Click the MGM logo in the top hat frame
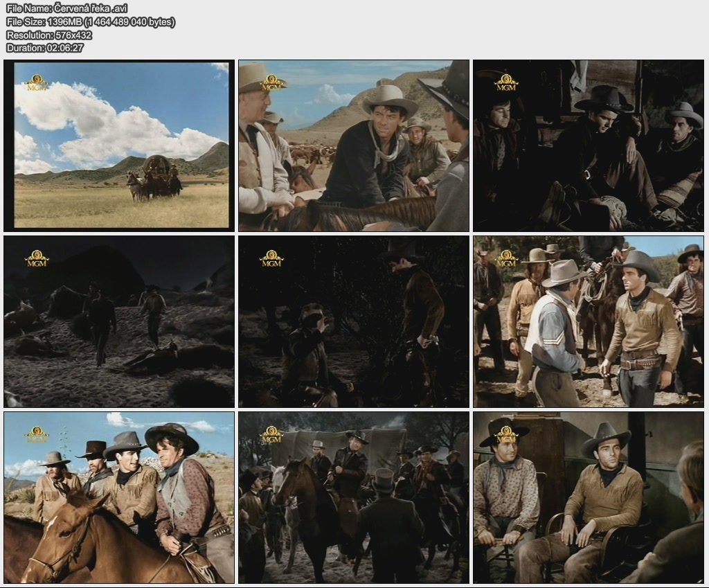Screen dimensions: 709x588 (x=271, y=434)
